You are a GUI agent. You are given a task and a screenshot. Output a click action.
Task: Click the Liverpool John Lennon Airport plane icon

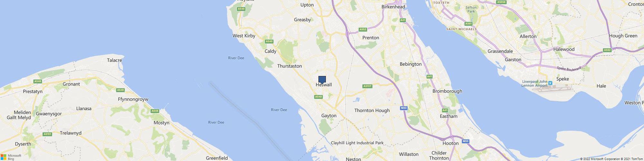550,83
